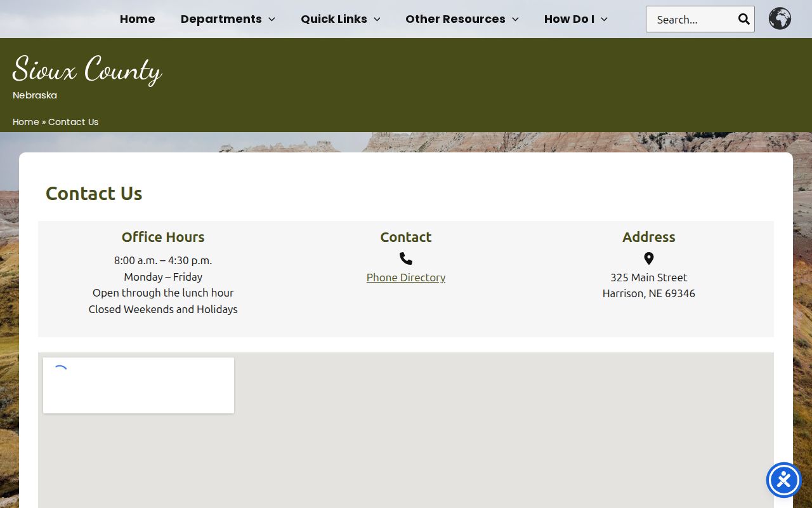
Task: Click the Office Hours heading
Action: click(163, 237)
